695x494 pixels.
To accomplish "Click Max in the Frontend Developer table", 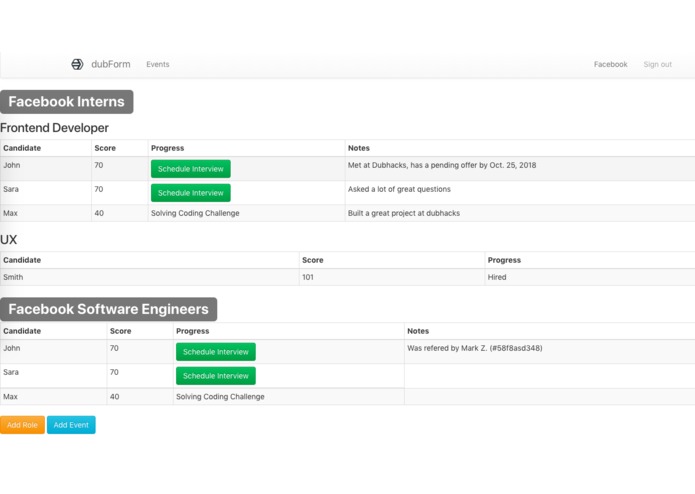I will pos(10,213).
